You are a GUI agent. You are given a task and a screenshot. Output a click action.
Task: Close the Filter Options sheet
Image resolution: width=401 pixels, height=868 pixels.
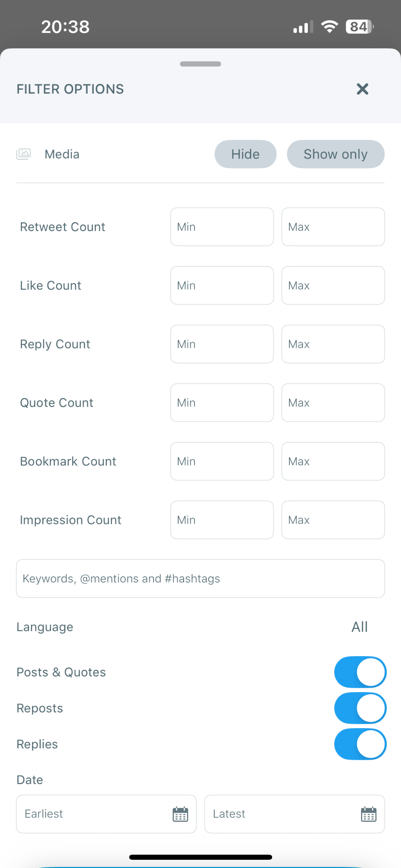point(363,89)
